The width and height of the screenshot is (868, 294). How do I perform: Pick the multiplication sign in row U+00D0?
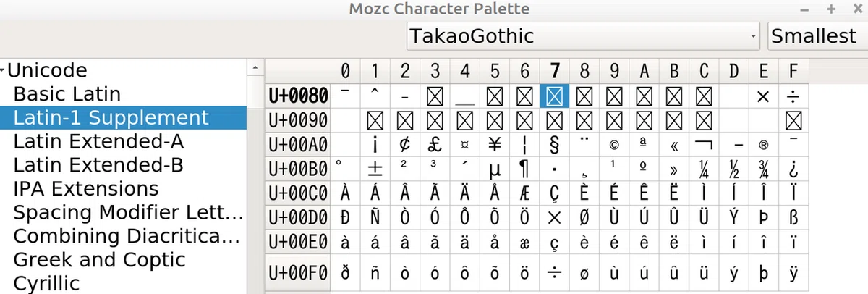555,217
